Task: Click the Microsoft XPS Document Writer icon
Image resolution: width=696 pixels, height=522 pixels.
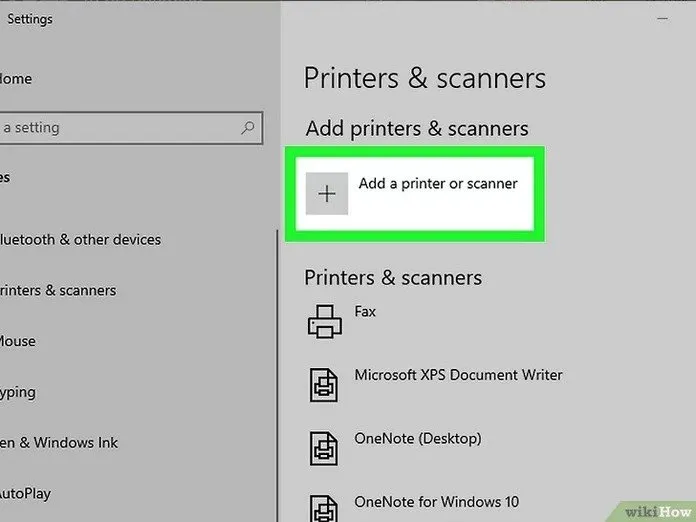Action: [x=324, y=384]
